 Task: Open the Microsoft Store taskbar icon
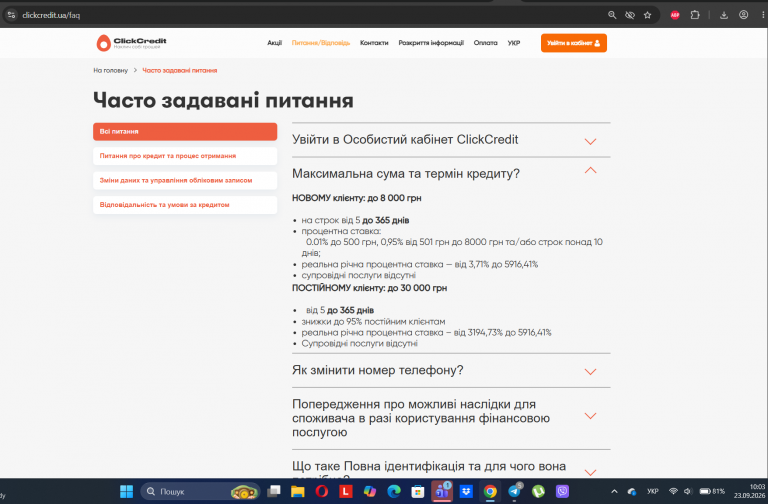[418, 491]
